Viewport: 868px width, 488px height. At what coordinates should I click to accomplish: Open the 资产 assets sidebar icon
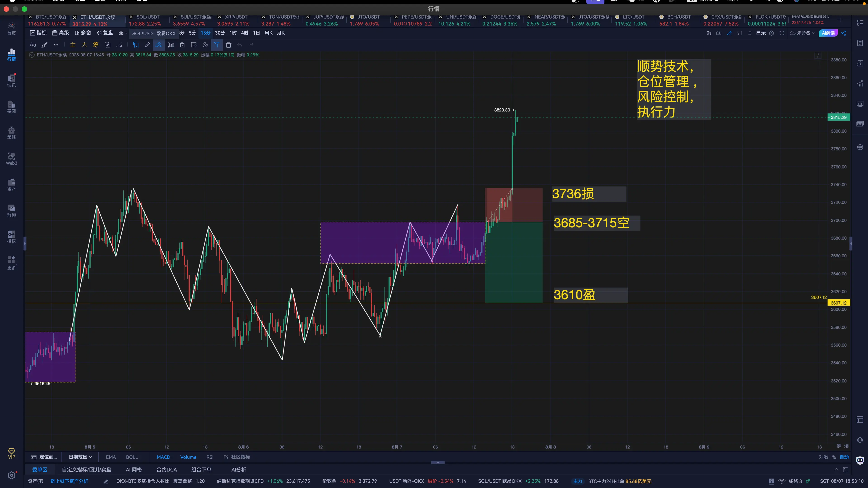(12, 185)
